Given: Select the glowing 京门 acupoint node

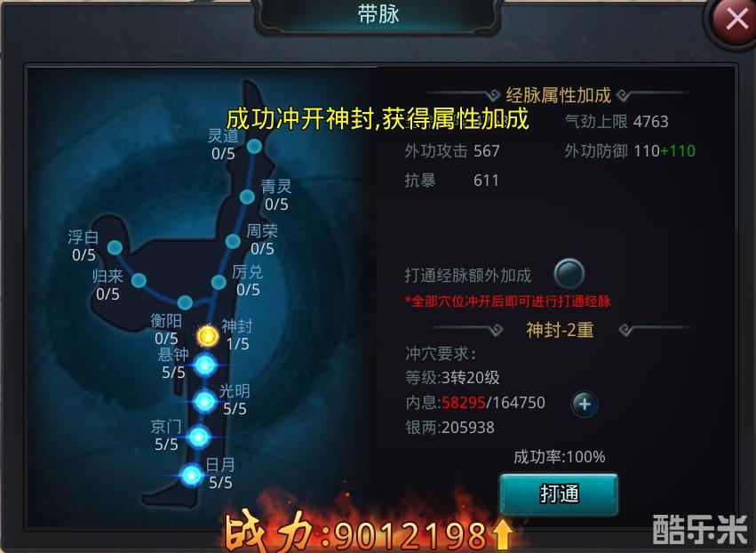Looking at the screenshot, I should click(199, 437).
